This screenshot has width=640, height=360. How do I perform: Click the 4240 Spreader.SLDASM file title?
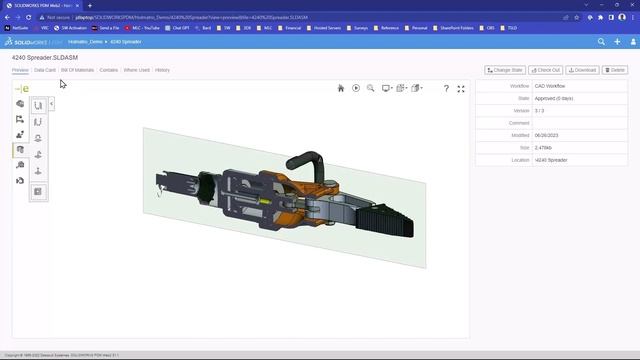(x=45, y=58)
